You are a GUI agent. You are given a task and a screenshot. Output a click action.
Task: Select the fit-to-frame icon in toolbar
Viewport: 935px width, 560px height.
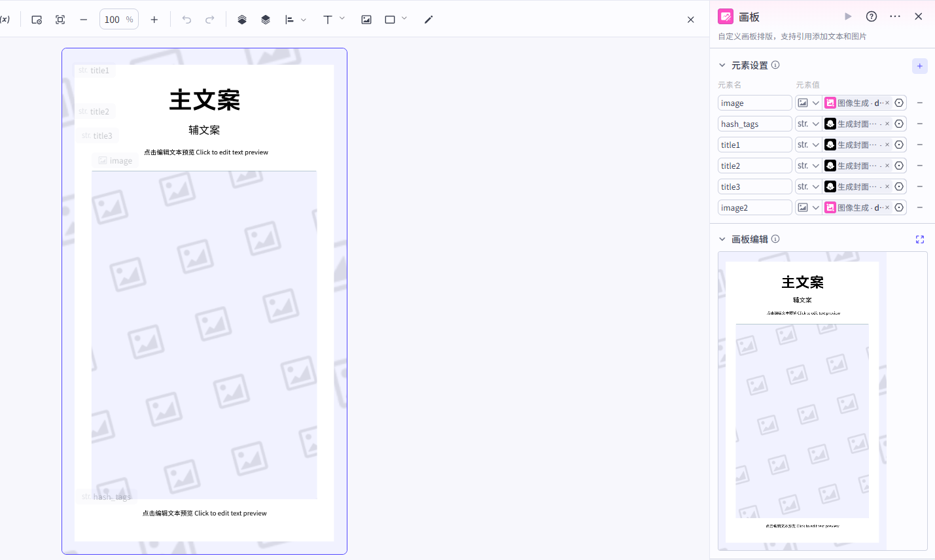[60, 19]
